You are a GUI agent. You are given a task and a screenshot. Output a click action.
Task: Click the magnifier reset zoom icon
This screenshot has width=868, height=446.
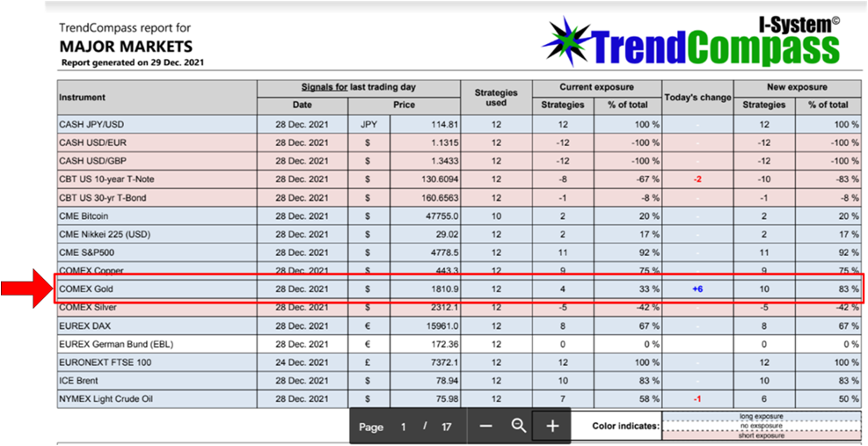point(518,426)
